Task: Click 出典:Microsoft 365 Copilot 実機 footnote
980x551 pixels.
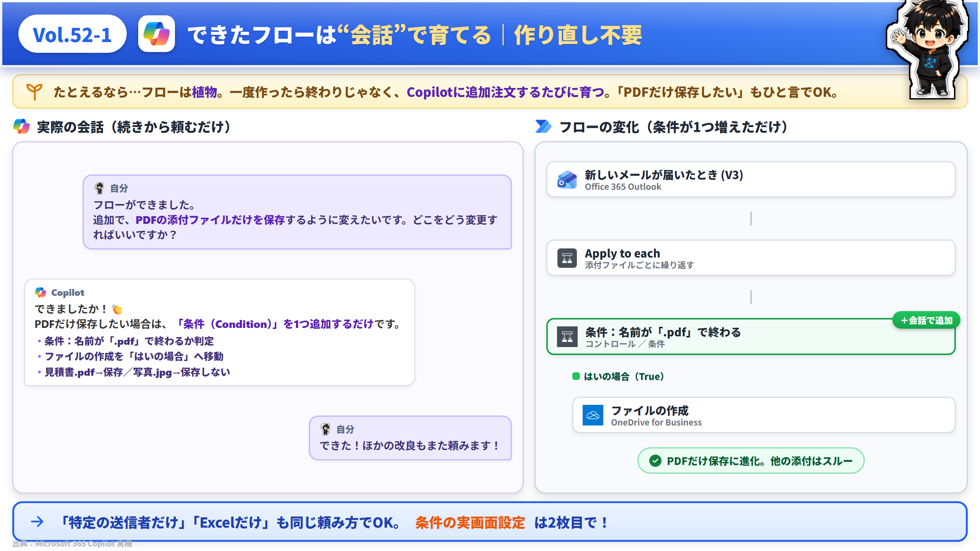Action: point(72,543)
